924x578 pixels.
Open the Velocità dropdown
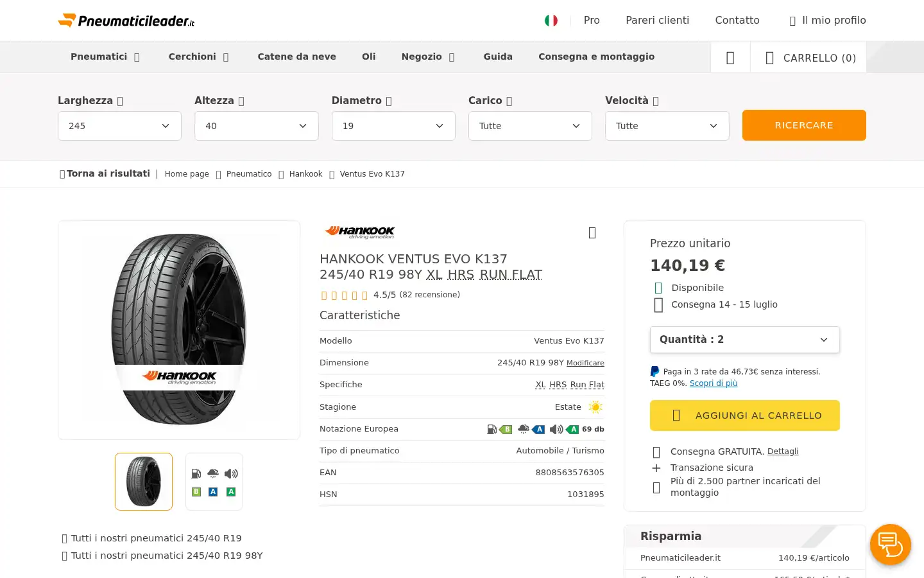[667, 126]
